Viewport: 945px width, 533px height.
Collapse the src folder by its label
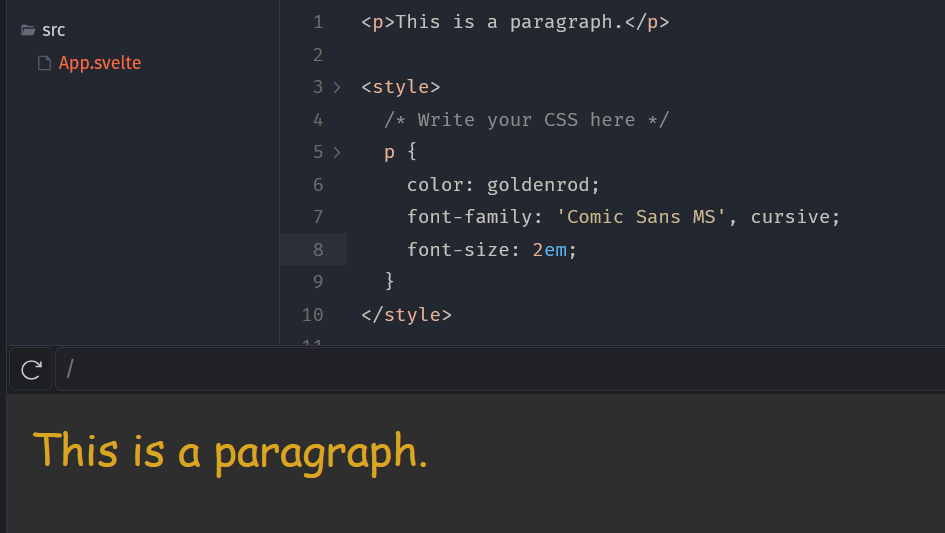click(54, 31)
